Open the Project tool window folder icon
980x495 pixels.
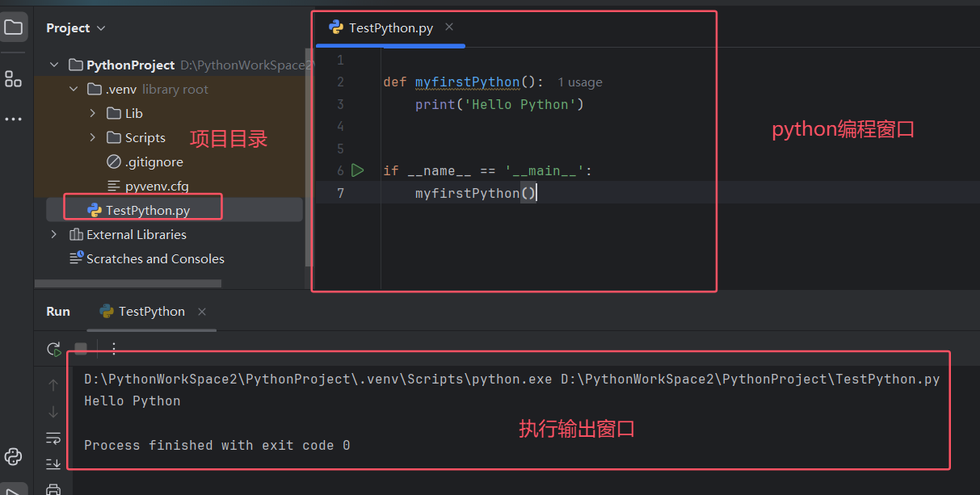(12, 27)
